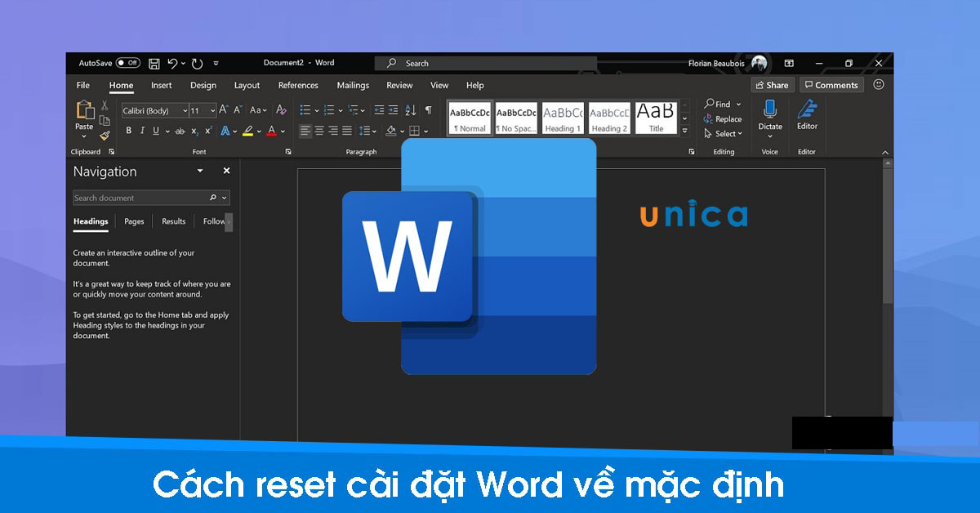Image resolution: width=980 pixels, height=513 pixels.
Task: Open the font name dropdown Calibri (Body)
Action: pyautogui.click(x=185, y=110)
